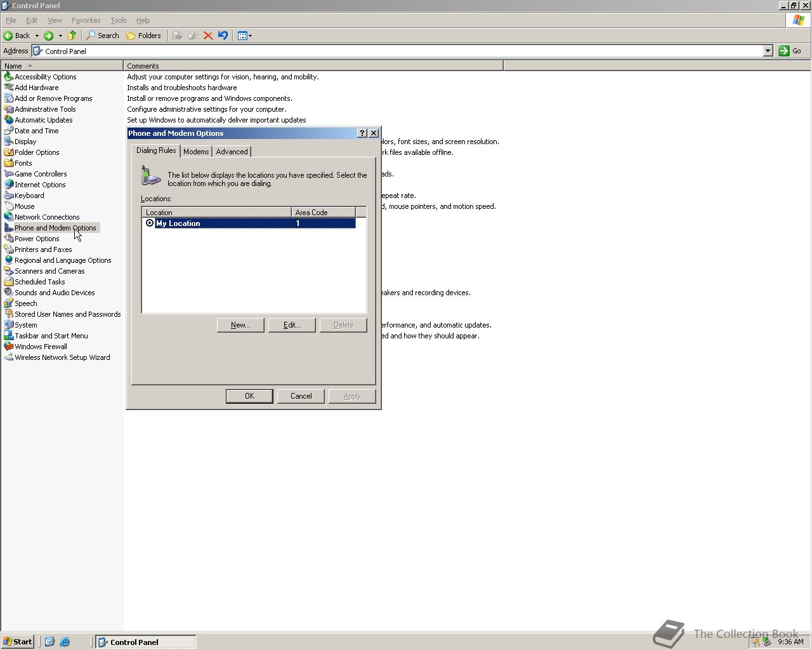Open the File menu
The width and height of the screenshot is (812, 650).
pyautogui.click(x=11, y=20)
